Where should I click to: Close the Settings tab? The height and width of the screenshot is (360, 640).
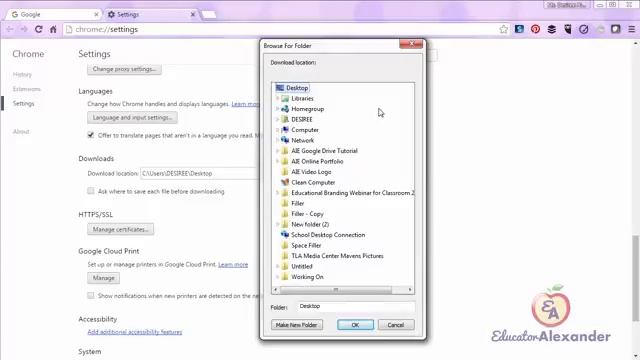pos(193,14)
